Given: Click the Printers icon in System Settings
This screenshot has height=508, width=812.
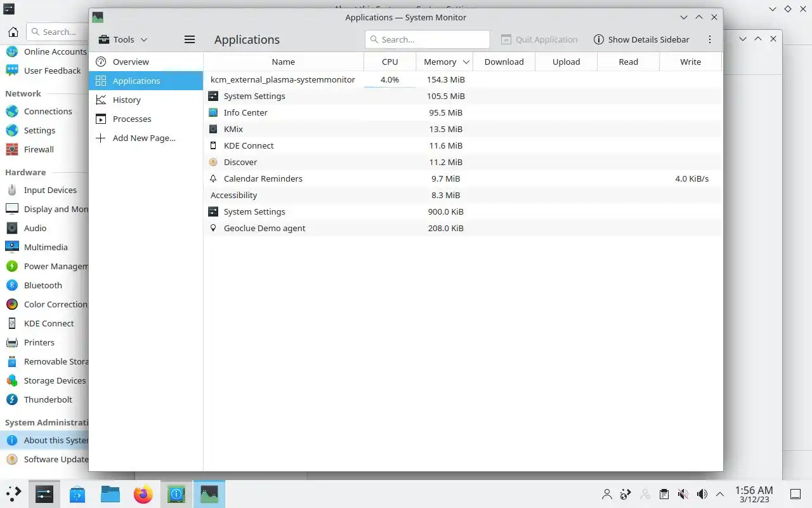Looking at the screenshot, I should [x=11, y=342].
